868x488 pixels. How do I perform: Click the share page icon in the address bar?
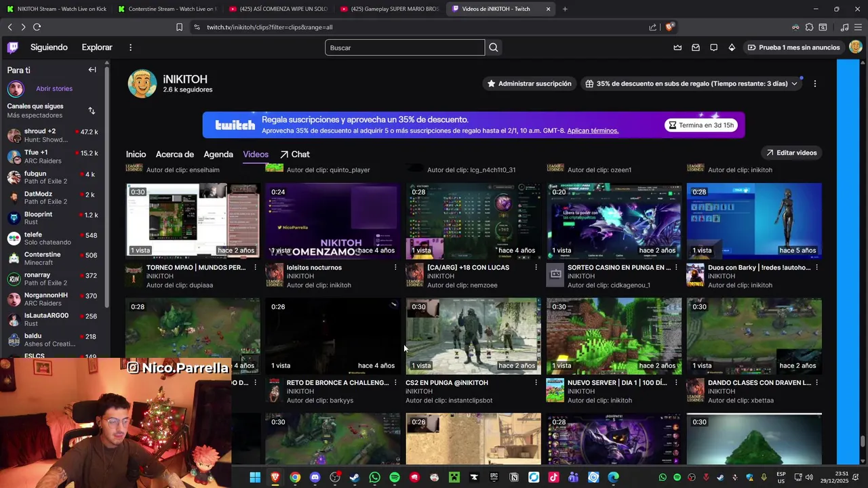point(652,27)
